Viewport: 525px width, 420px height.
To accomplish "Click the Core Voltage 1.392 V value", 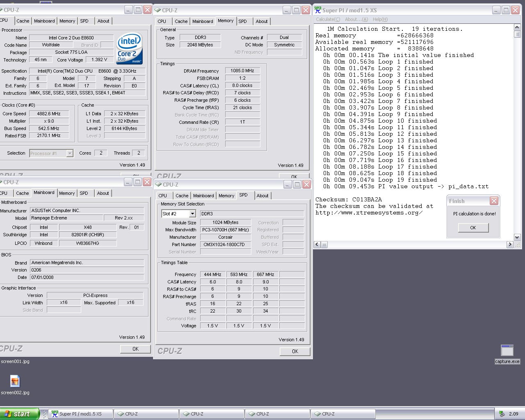I will (x=99, y=59).
